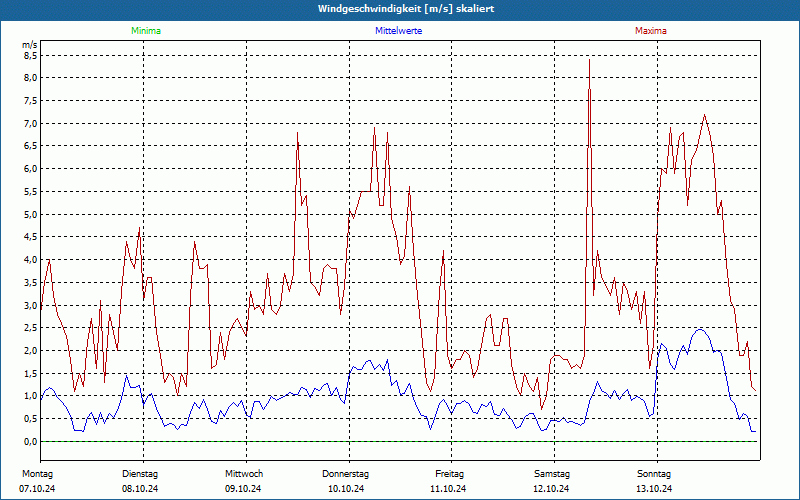
Task: Click the 5,5 y-axis value
Action: click(x=31, y=191)
